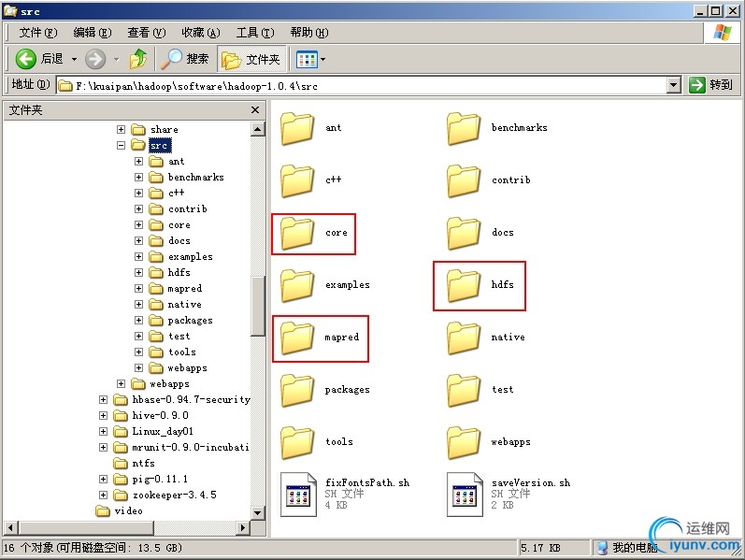Open the Back history dropdown arrow

(74, 60)
